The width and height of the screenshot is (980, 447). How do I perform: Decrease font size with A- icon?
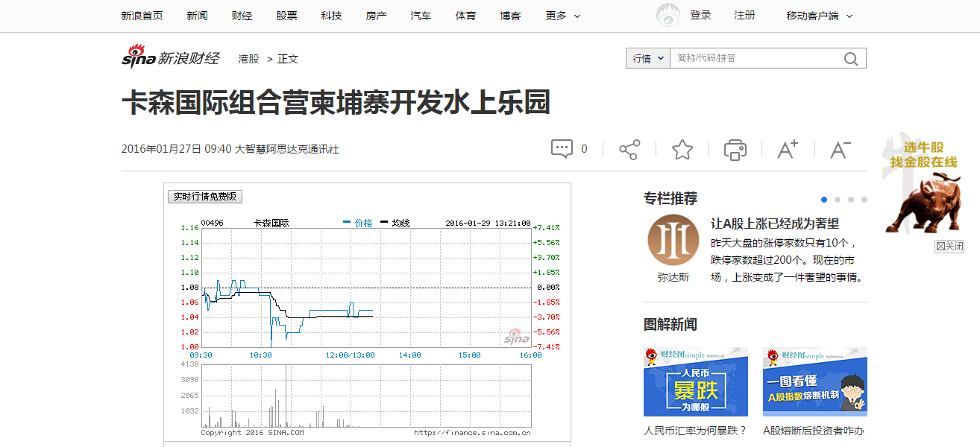click(x=841, y=149)
